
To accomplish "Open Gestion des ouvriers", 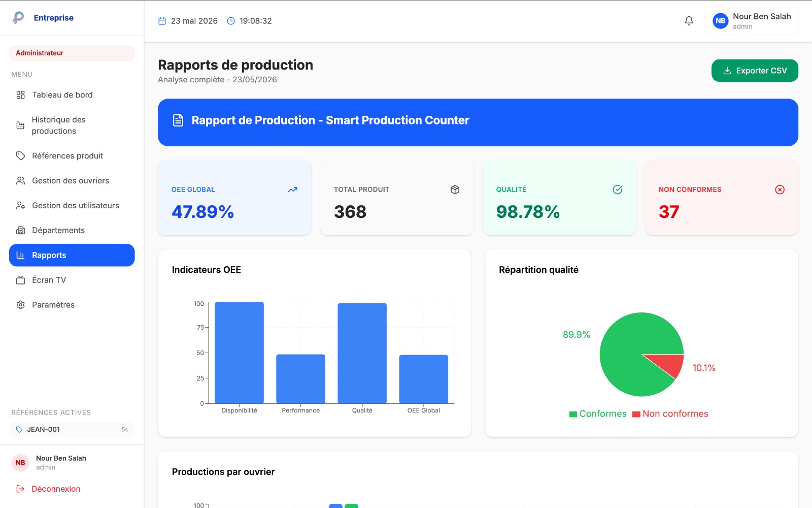I will [72, 181].
